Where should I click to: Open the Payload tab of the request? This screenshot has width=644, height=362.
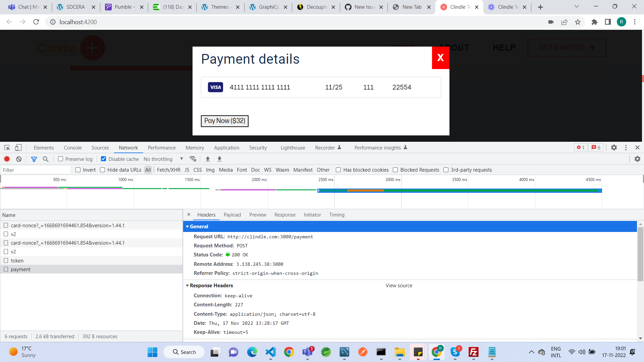pyautogui.click(x=232, y=215)
